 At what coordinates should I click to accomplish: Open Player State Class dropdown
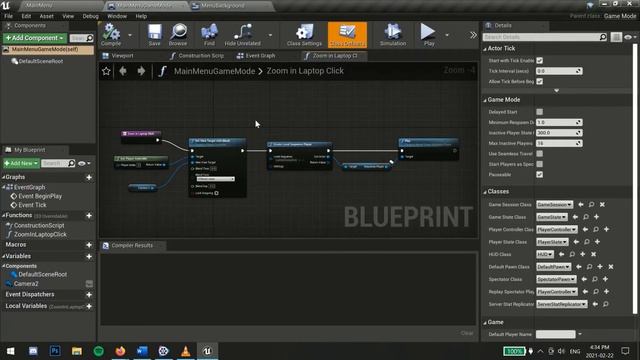click(552, 242)
